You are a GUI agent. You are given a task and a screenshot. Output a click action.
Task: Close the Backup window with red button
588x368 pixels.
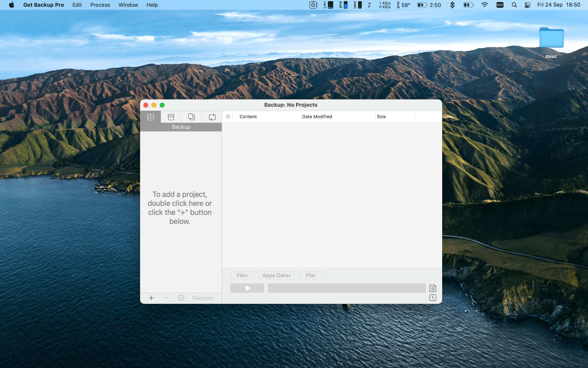(x=146, y=105)
